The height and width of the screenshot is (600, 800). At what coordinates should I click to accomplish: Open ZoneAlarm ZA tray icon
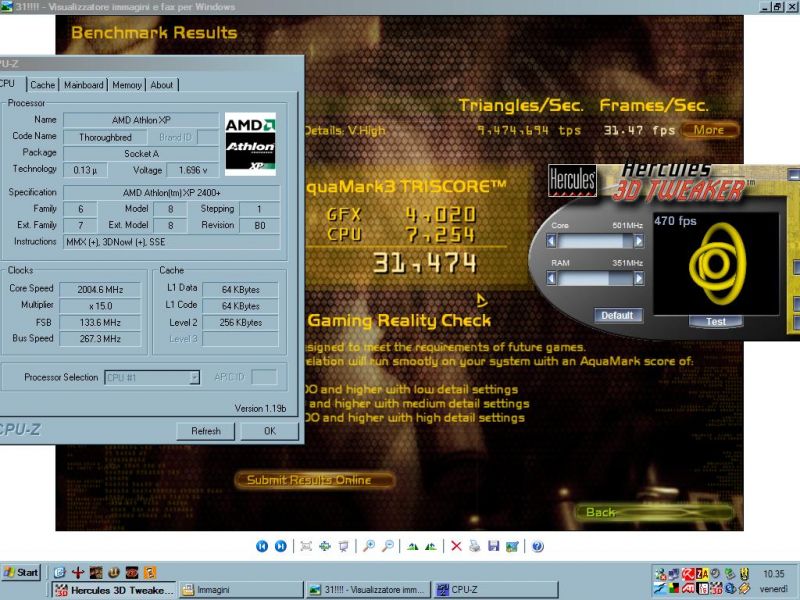(x=703, y=574)
